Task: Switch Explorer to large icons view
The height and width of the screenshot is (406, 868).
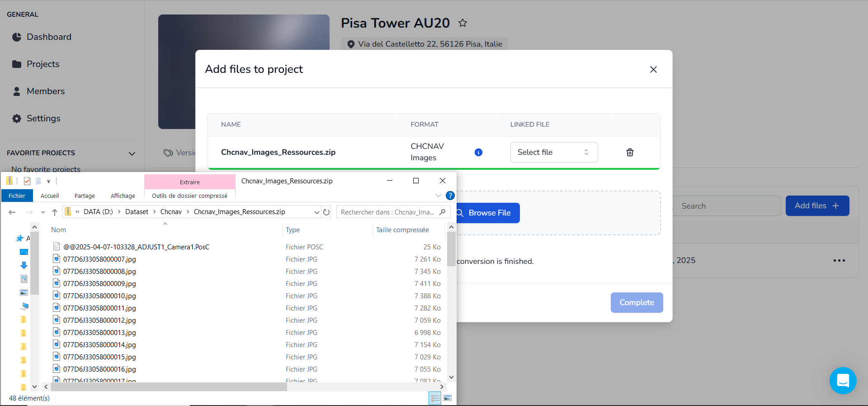Action: pos(448,398)
